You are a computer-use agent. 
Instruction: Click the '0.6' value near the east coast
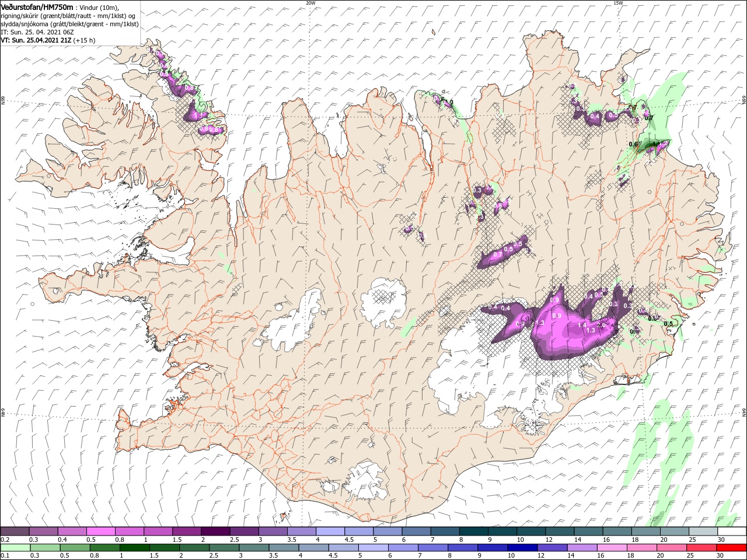[x=633, y=144]
